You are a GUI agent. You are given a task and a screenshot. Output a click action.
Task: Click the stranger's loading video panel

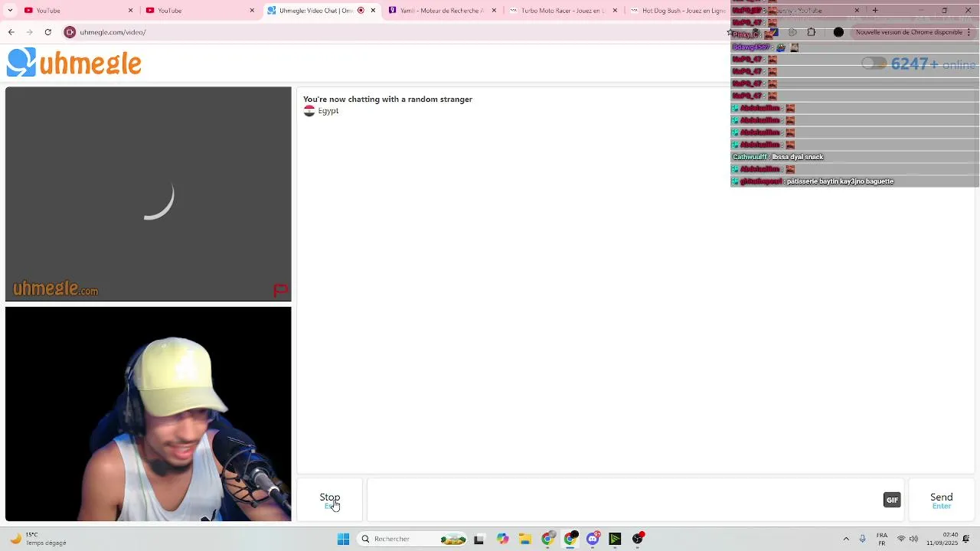[149, 194]
